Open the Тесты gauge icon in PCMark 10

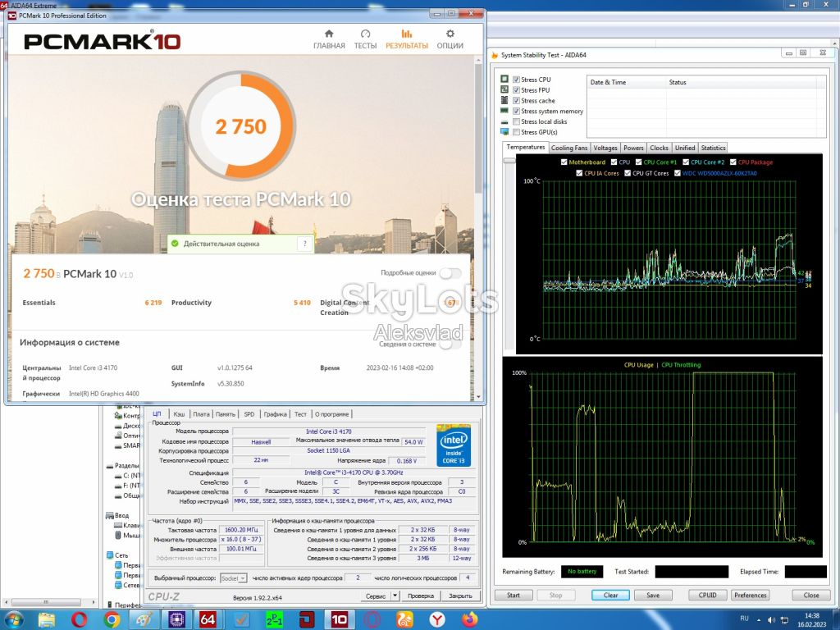point(365,34)
